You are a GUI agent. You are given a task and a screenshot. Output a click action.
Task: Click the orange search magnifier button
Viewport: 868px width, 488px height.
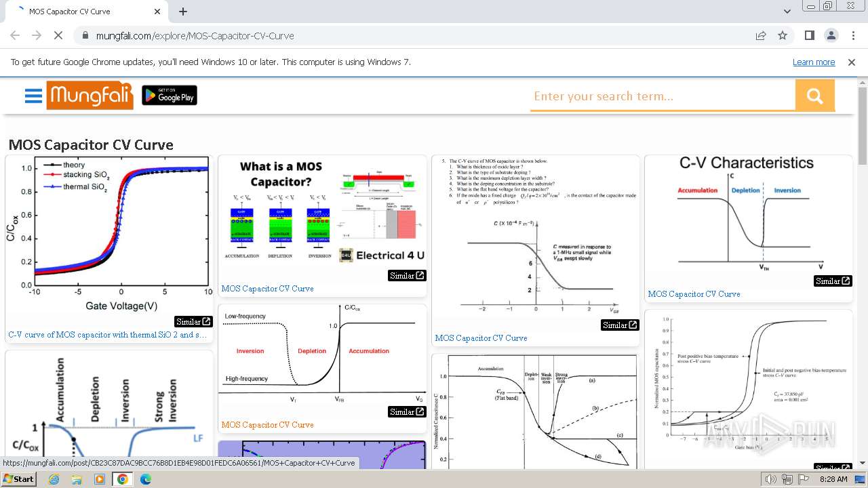[x=814, y=96]
